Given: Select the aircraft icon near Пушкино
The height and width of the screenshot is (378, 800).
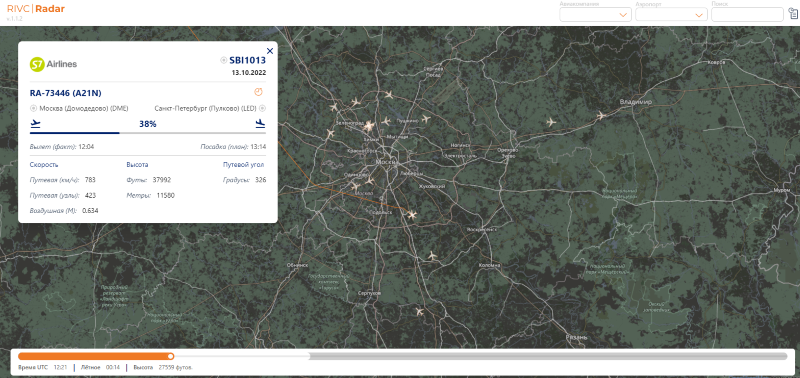Looking at the screenshot, I should 427,119.
